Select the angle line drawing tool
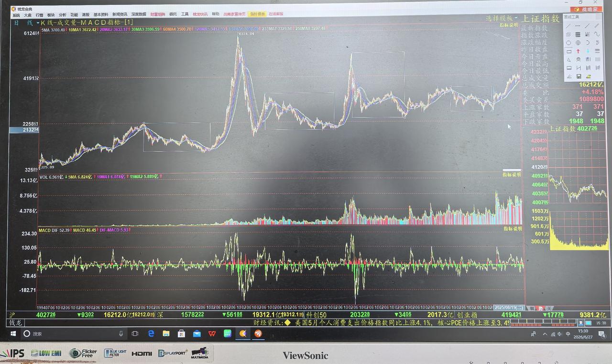The height and width of the screenshot is (364, 612). pos(569,76)
